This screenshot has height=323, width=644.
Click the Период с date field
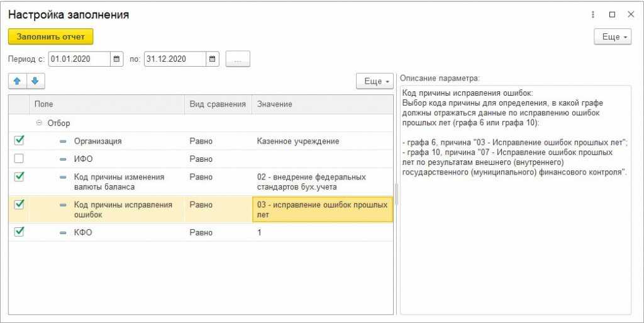pyautogui.click(x=80, y=59)
